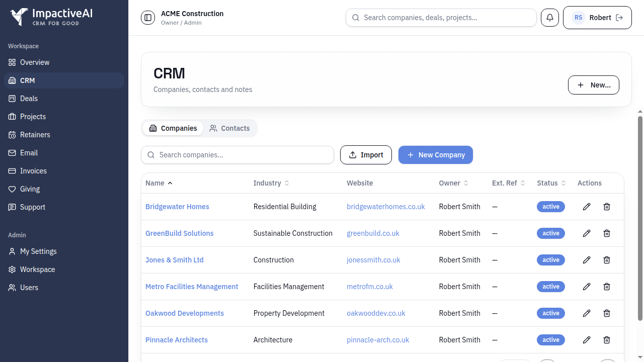The image size is (644, 362).
Task: Sort the list by Status
Action: [x=551, y=183]
